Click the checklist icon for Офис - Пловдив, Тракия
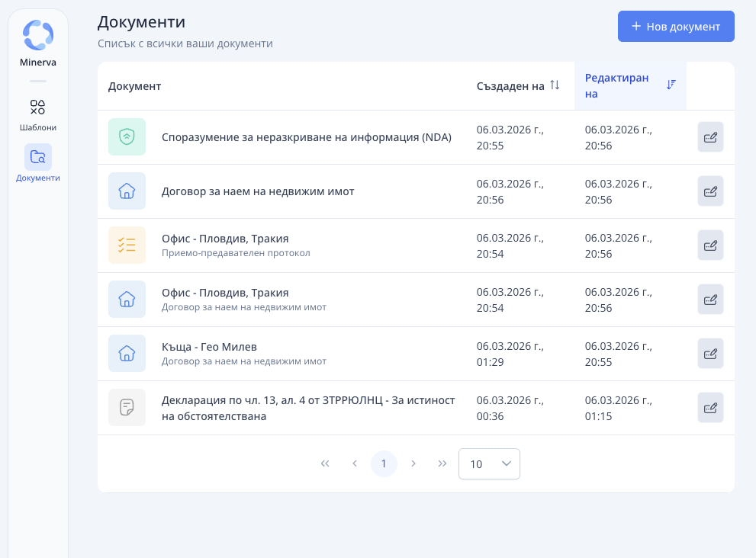This screenshot has width=756, height=558. click(x=127, y=245)
